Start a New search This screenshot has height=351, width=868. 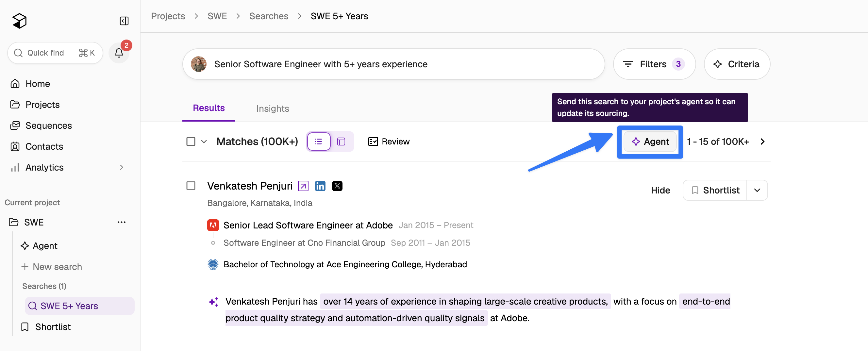tap(52, 266)
